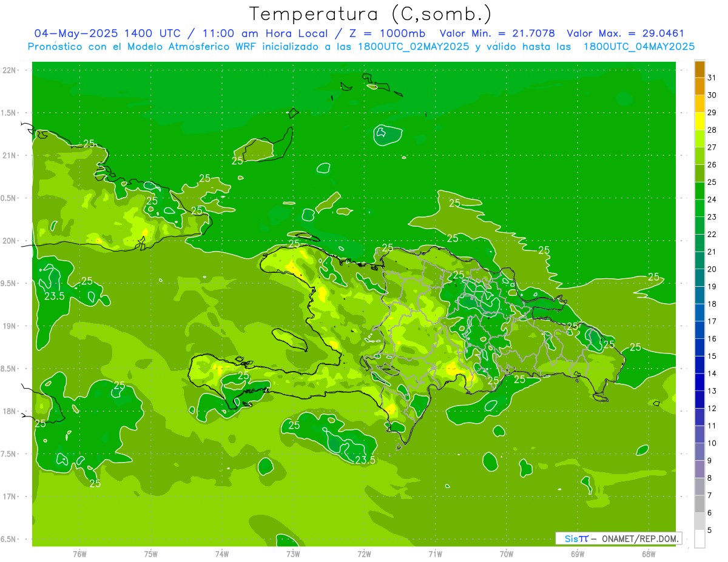Image resolution: width=728 pixels, height=562 pixels.
Task: Click the 76W longitude axis label
Action: tap(79, 554)
